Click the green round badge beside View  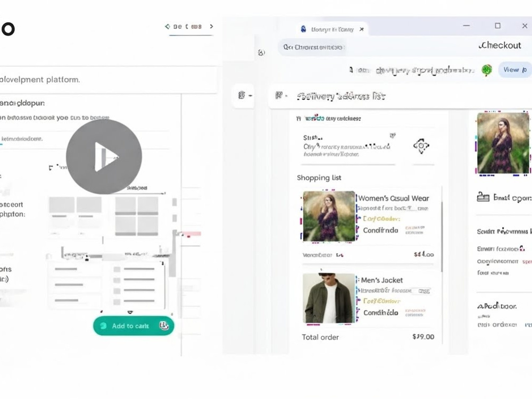pos(487,70)
